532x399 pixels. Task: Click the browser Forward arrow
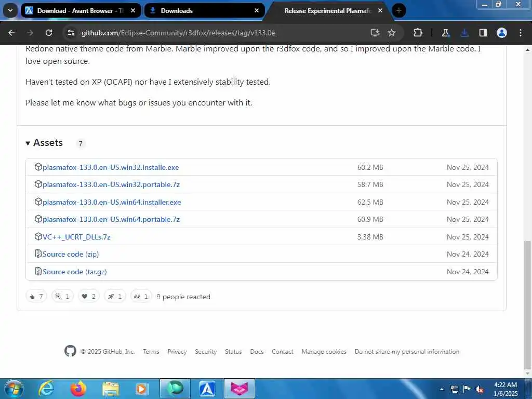(x=30, y=33)
